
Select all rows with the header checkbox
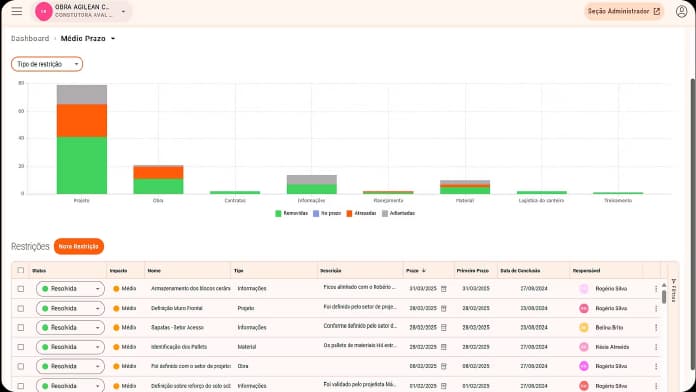pos(21,270)
